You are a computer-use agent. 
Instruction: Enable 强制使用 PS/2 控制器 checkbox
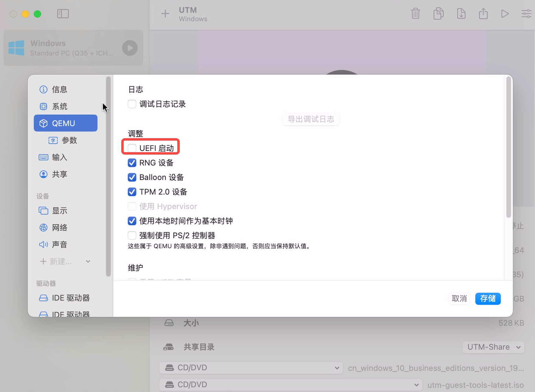pos(132,236)
